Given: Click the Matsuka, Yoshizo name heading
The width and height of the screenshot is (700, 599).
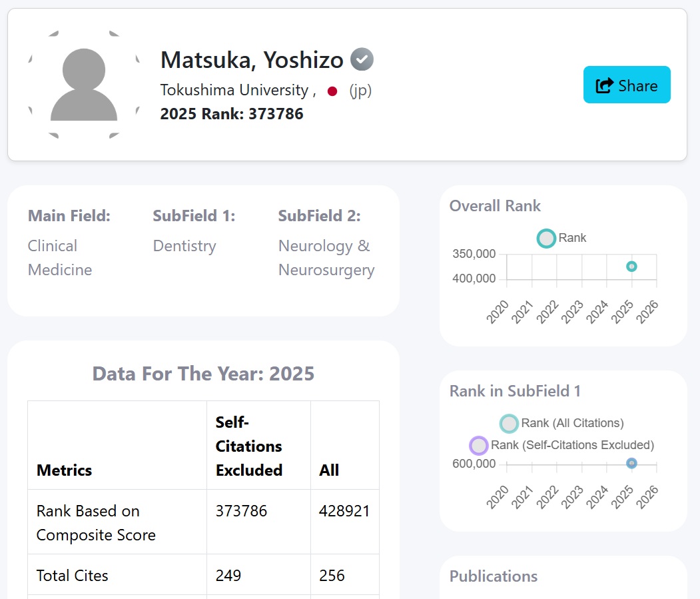Looking at the screenshot, I should click(x=252, y=60).
